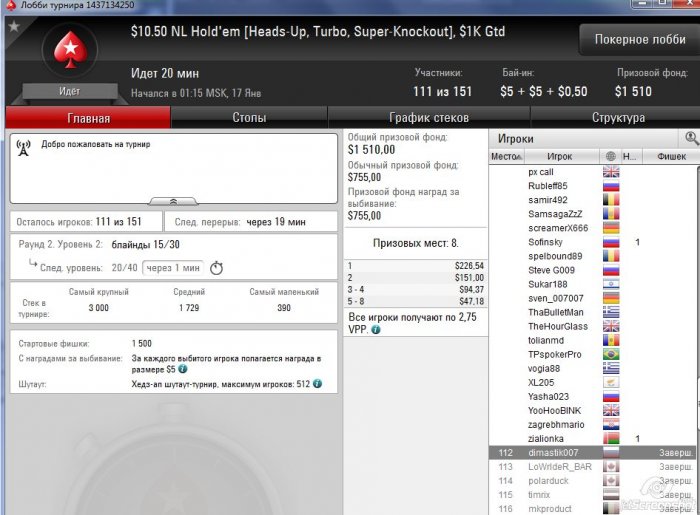Viewport: 700px width, 515px height.
Task: Open the VPP info icon
Action: click(376, 330)
